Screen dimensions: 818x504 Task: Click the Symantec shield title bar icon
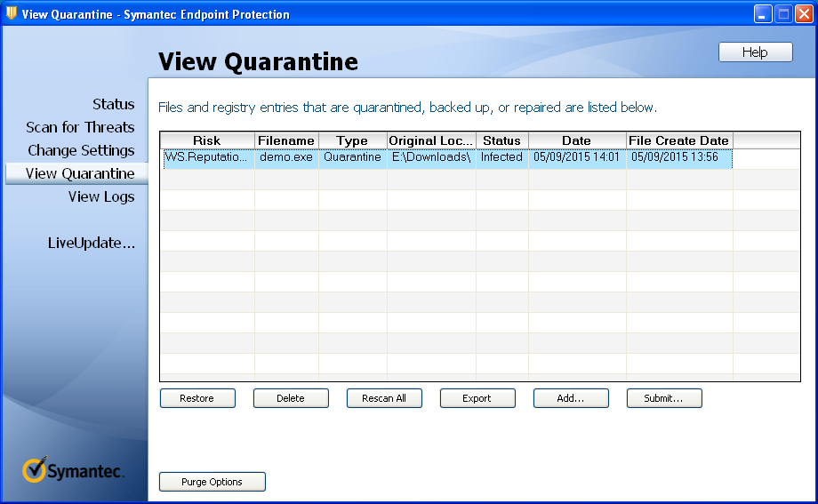[x=11, y=14]
